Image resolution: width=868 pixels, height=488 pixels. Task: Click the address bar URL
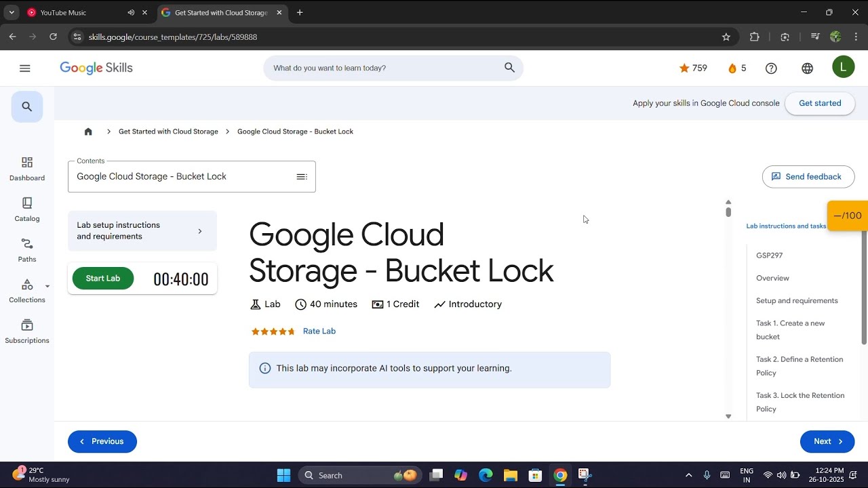pos(173,37)
